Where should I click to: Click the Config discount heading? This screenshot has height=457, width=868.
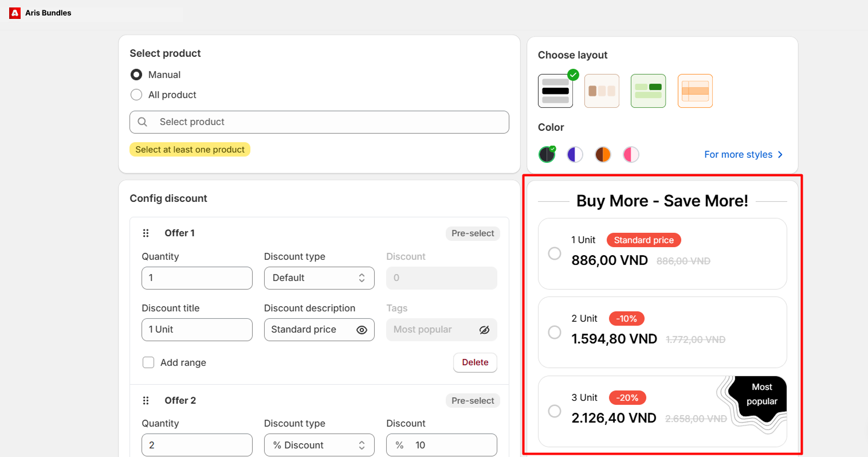pyautogui.click(x=168, y=198)
